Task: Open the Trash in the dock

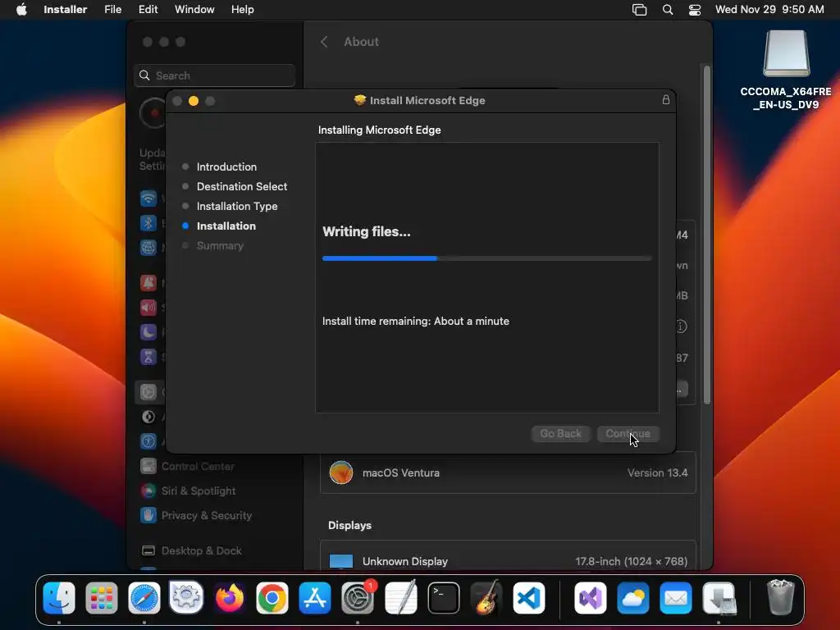Action: coord(781,597)
